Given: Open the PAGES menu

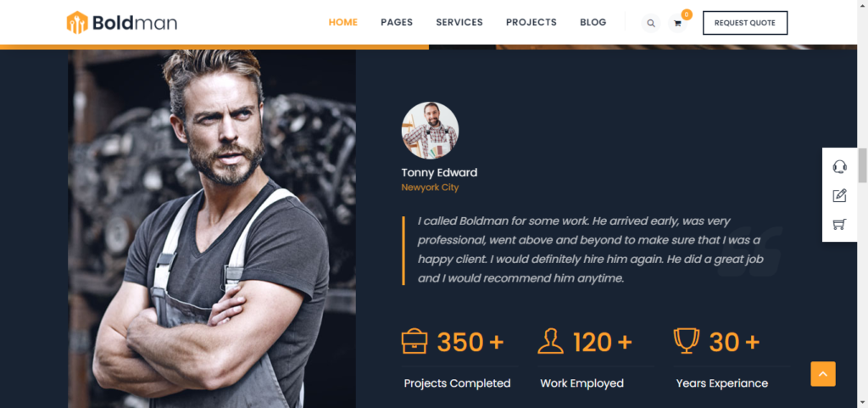Looking at the screenshot, I should [x=397, y=23].
